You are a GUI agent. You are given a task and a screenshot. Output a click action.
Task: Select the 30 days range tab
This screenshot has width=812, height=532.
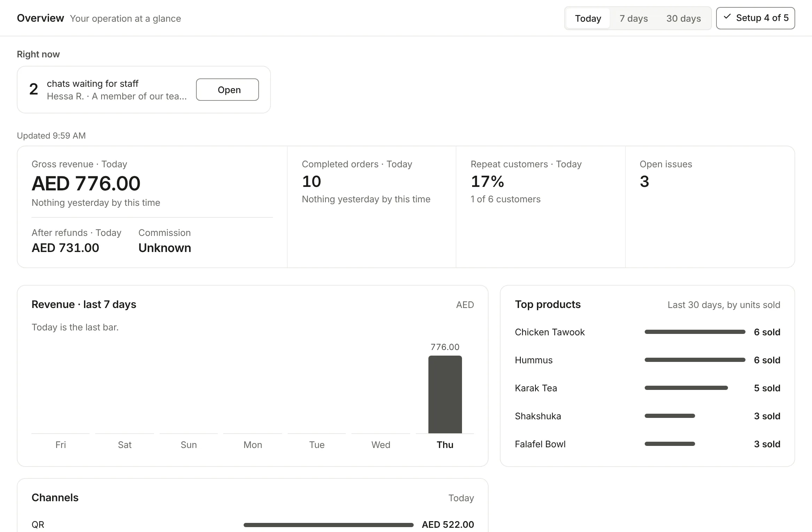[684, 18]
